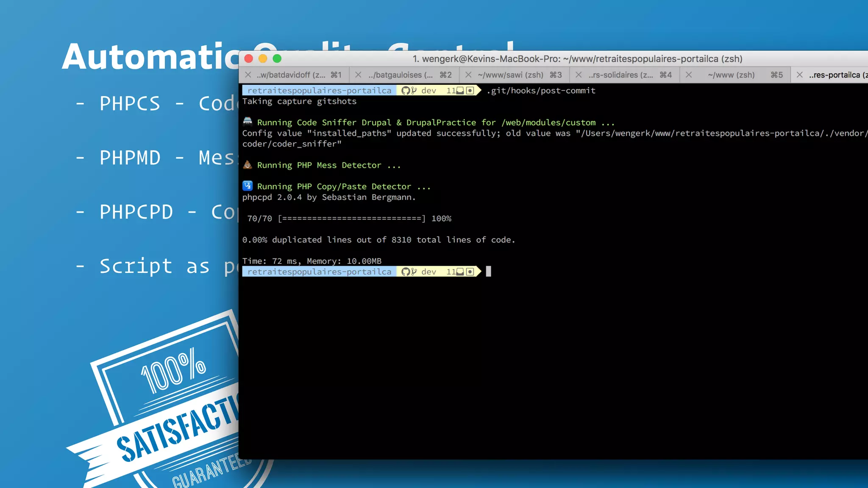Image resolution: width=868 pixels, height=488 pixels.
Task: Click the top prompt directory segment
Action: pyautogui.click(x=319, y=91)
